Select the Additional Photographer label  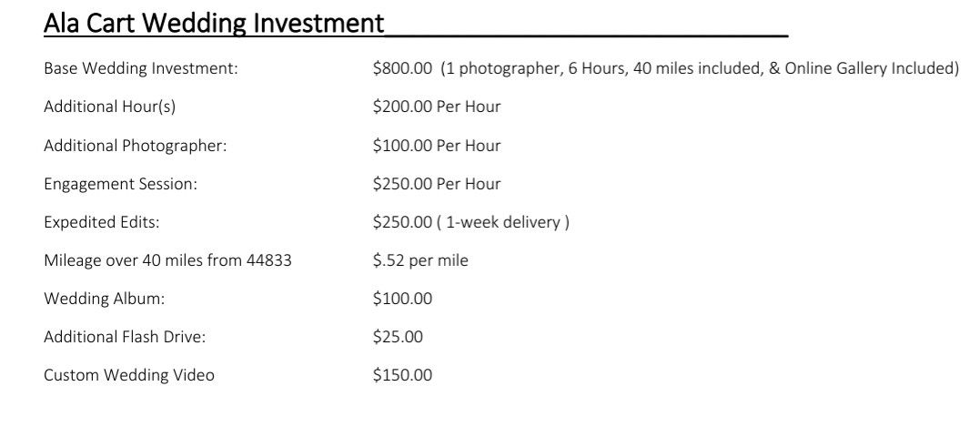click(136, 146)
